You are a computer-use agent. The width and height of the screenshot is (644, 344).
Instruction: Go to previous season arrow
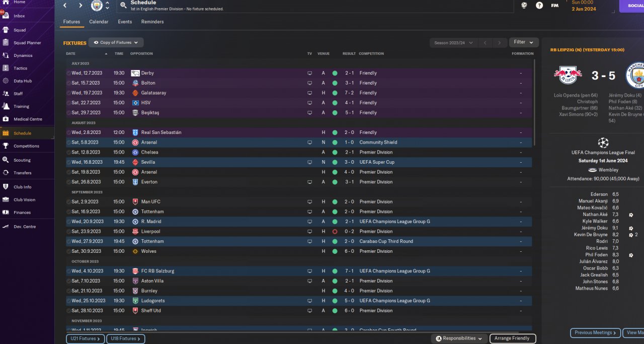point(485,43)
